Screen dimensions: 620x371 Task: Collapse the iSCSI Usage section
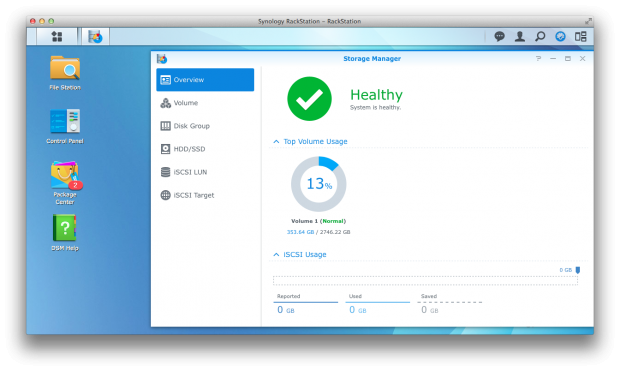tap(276, 254)
